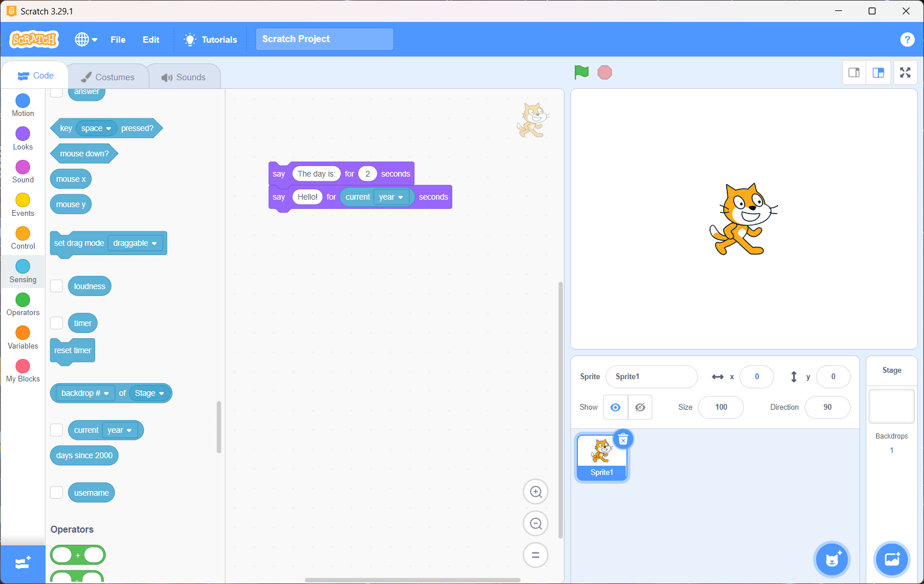Open the Add Extension button

point(22,564)
